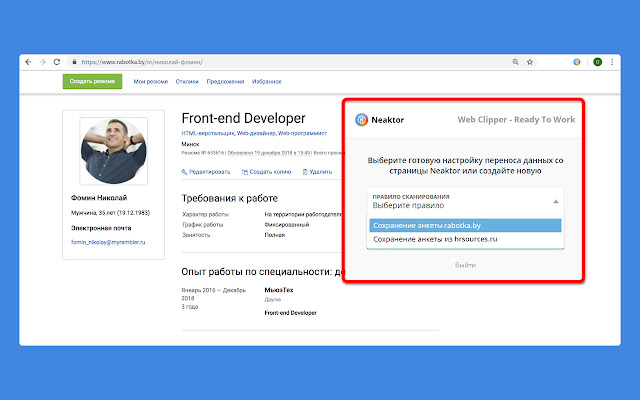Select Сохранение анкеты из hrsources.ru option
Screen dimensions: 640x400
coord(465,239)
